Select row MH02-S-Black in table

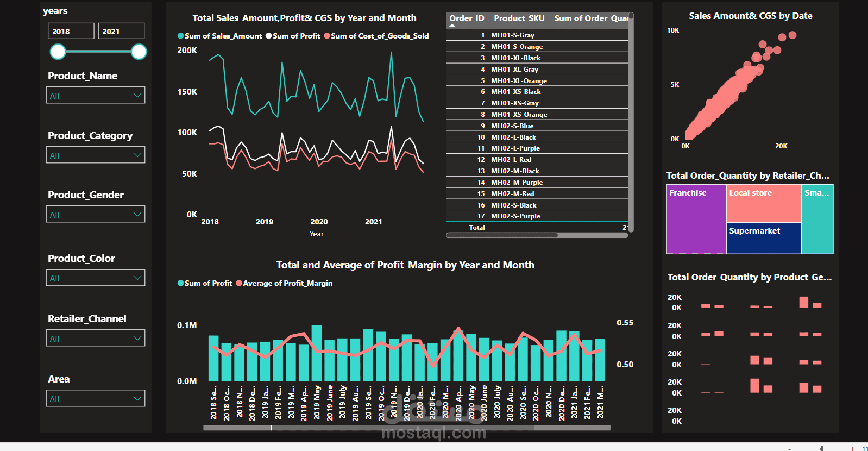coord(537,205)
